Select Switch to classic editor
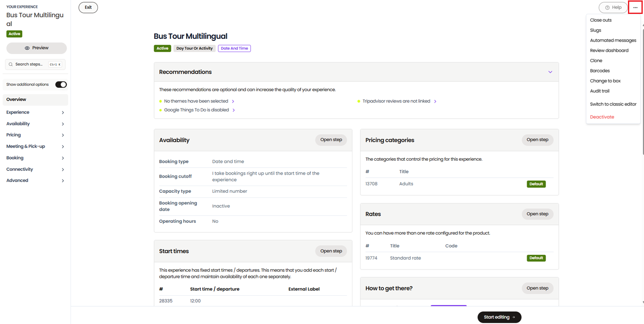644x324 pixels. coord(613,104)
